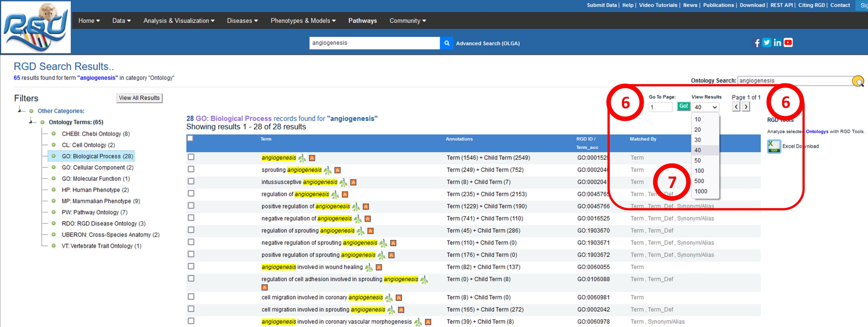Viewport: 868px width, 327px height.
Task: Open the RGD Twitter icon
Action: (767, 43)
